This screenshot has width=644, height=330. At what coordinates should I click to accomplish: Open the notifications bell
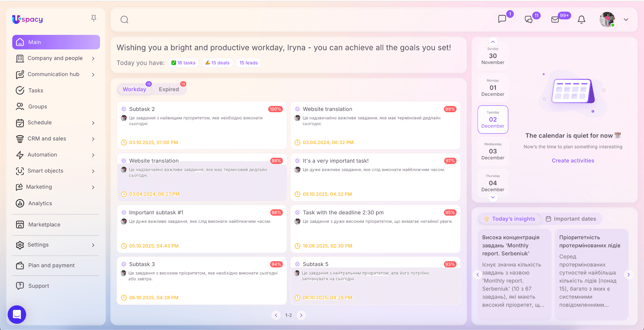[x=581, y=20]
